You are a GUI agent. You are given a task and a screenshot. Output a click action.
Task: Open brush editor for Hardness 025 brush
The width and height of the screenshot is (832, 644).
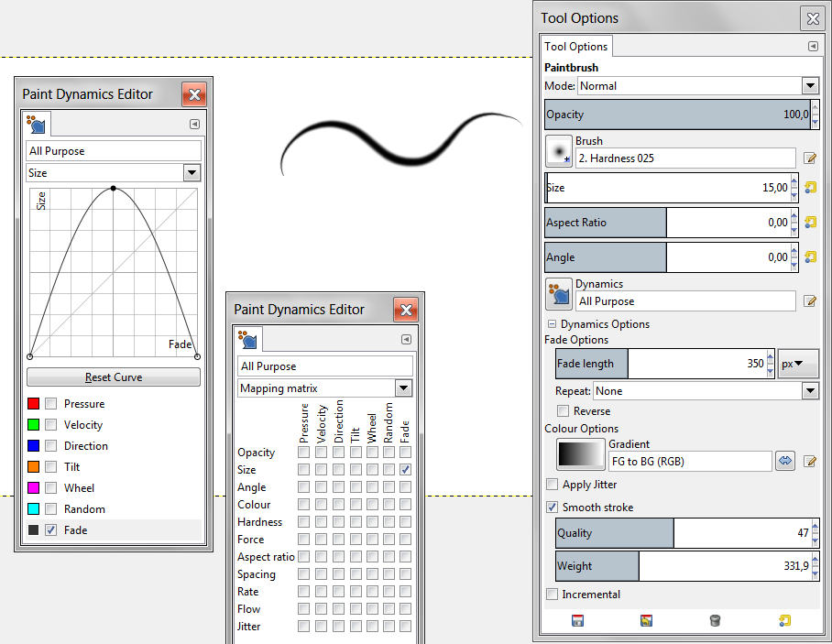click(x=810, y=158)
